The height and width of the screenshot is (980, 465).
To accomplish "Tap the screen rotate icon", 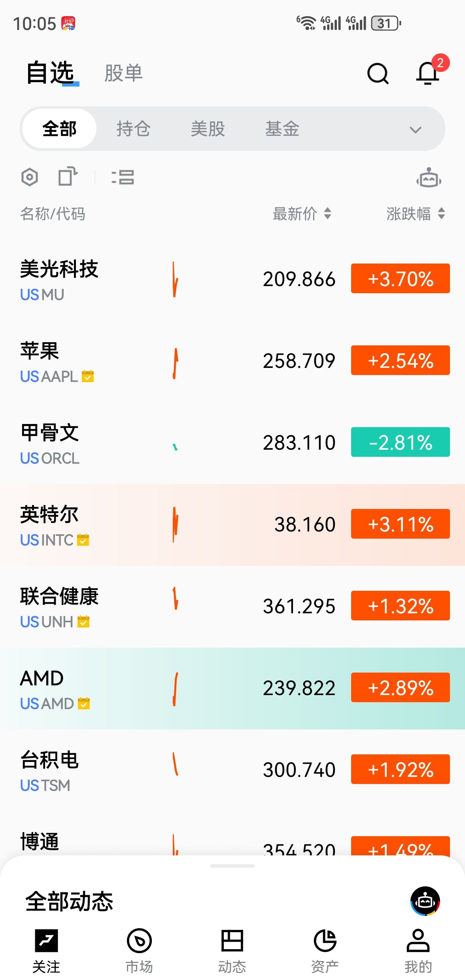I will click(x=68, y=176).
